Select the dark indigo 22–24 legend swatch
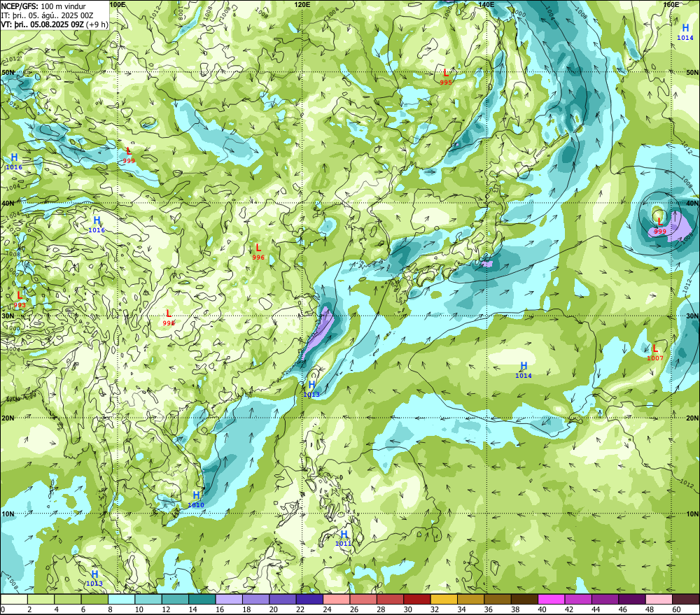The image size is (700, 615). pyautogui.click(x=309, y=599)
